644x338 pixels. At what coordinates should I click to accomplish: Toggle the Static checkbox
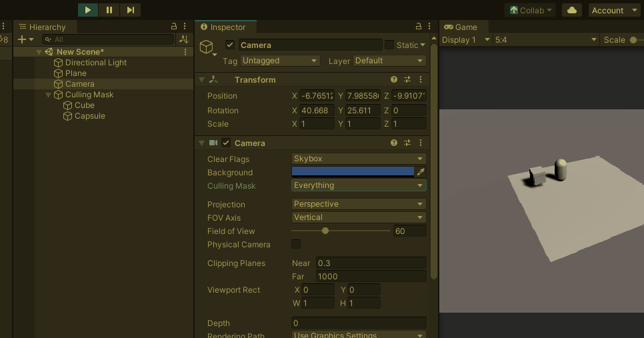pyautogui.click(x=389, y=45)
